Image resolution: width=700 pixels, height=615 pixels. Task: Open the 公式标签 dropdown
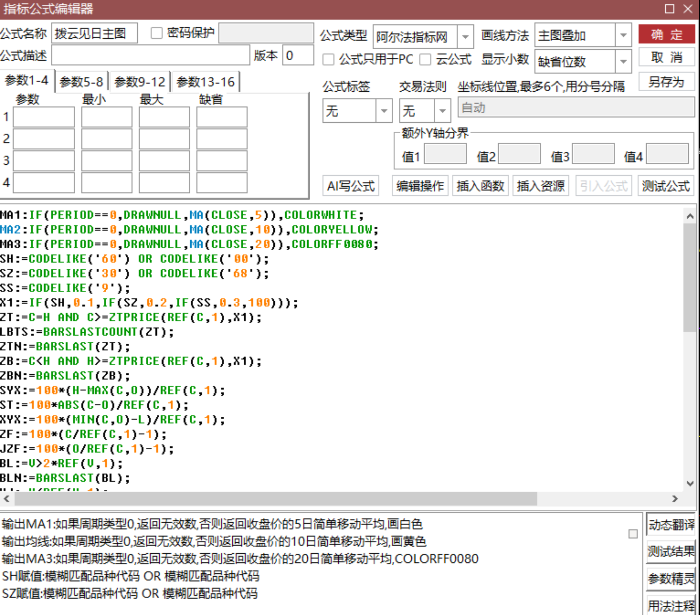[384, 111]
